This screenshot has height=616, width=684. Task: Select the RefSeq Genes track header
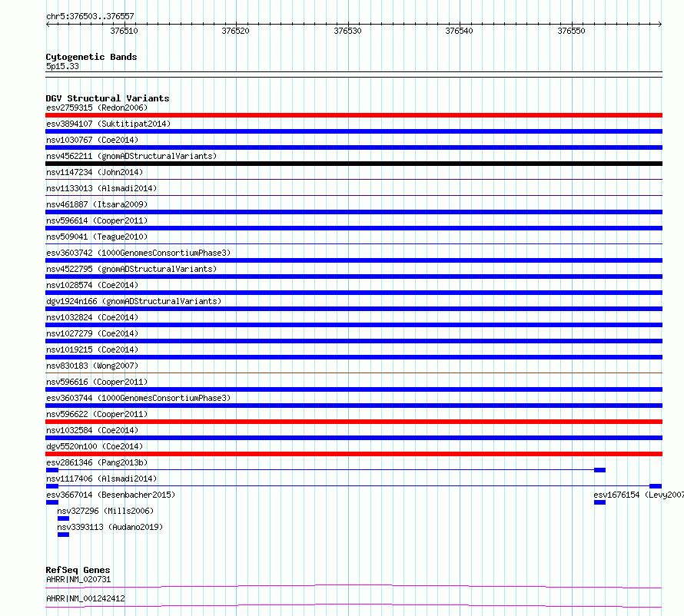click(78, 570)
